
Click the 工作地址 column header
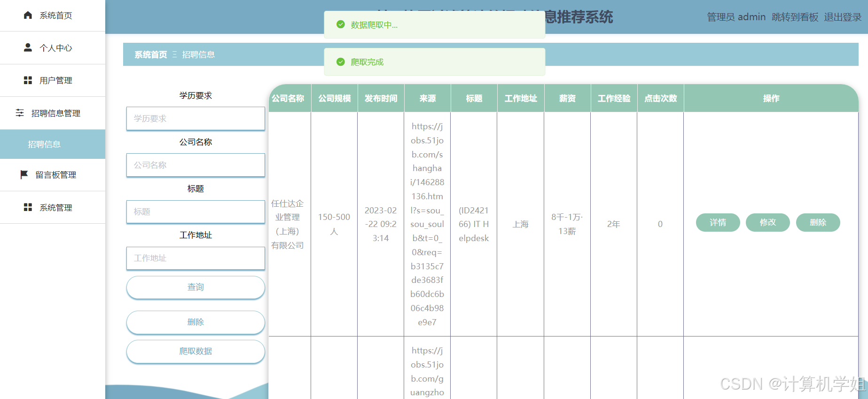[x=521, y=98]
